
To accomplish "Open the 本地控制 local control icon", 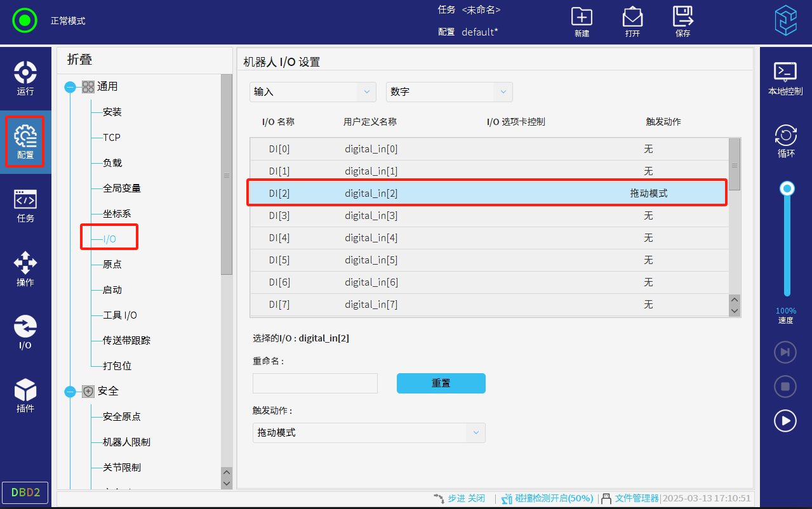I will click(x=785, y=78).
